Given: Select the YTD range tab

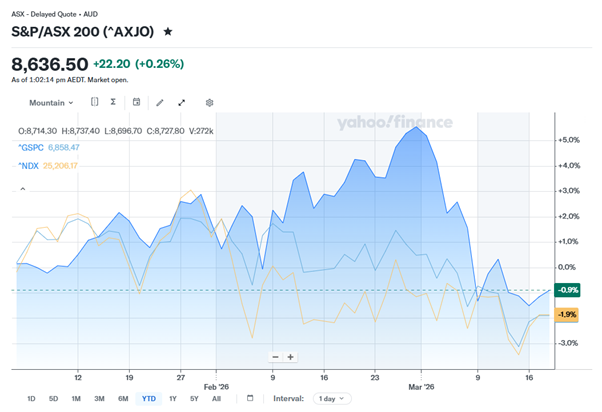Looking at the screenshot, I should pyautogui.click(x=149, y=399).
